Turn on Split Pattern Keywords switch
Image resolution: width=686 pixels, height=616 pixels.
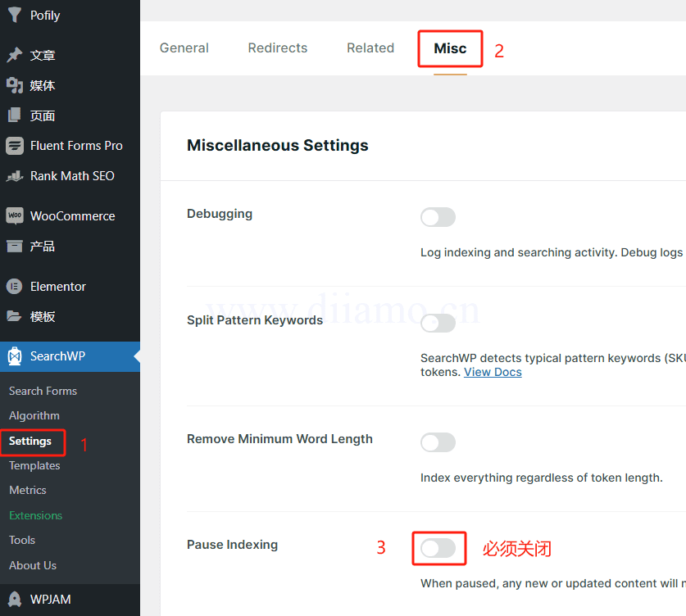tap(438, 323)
